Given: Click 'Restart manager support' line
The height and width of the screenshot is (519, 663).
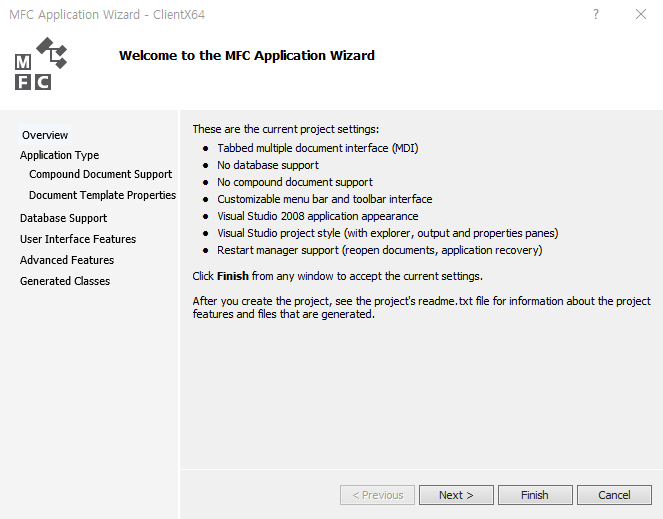Looking at the screenshot, I should click(x=380, y=250).
